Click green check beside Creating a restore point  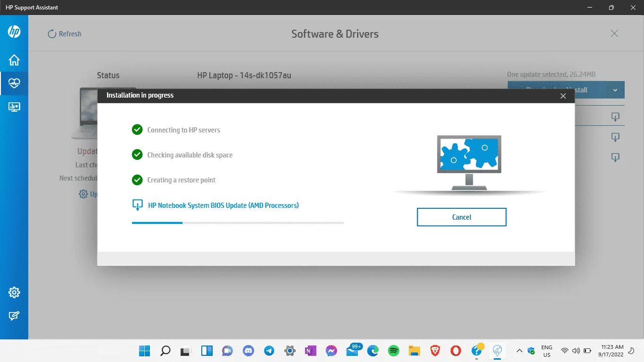click(137, 180)
